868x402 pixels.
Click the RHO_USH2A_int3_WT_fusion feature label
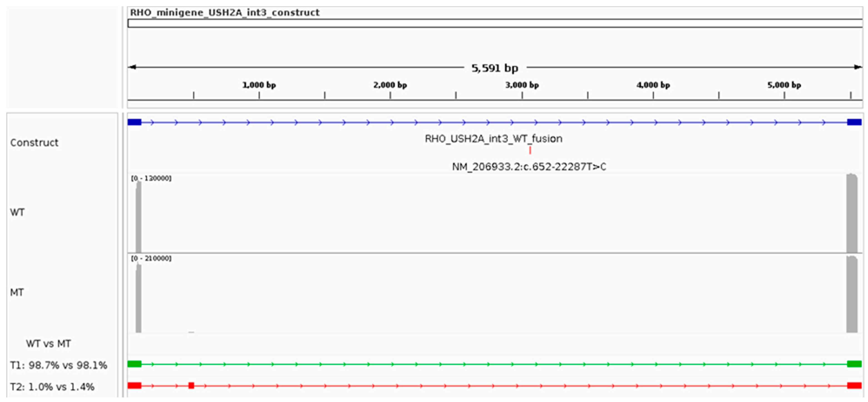(x=493, y=139)
